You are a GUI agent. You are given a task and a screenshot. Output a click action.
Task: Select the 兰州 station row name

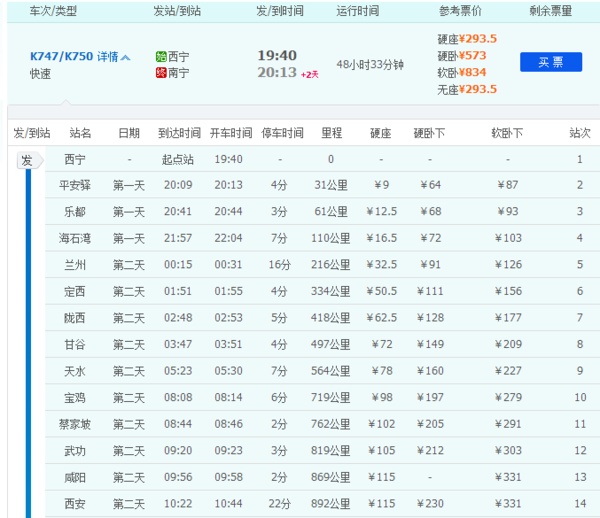pyautogui.click(x=75, y=265)
